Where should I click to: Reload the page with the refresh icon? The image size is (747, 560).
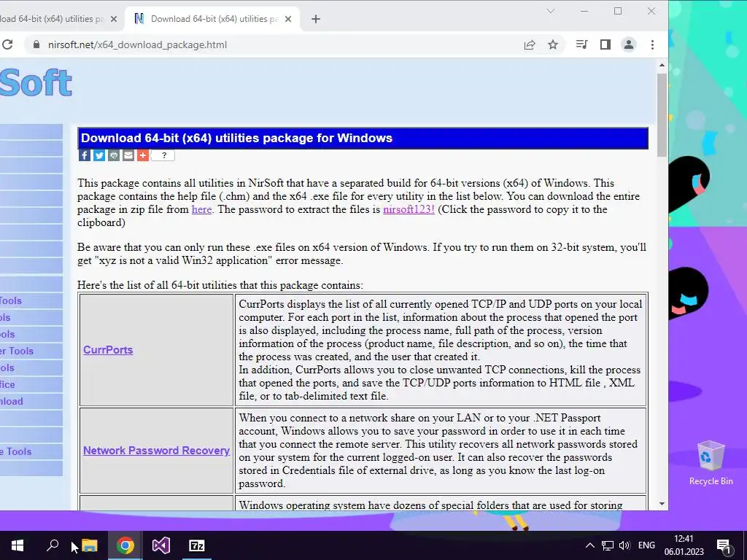[7, 44]
